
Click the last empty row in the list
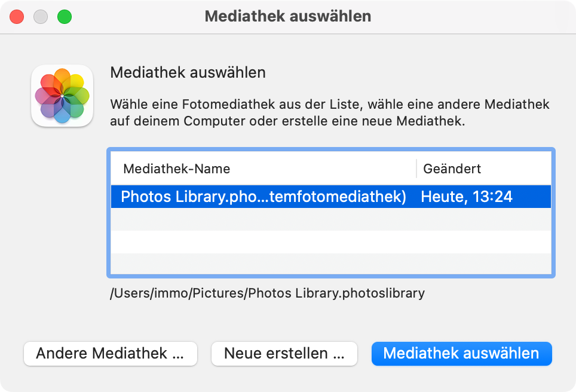331,264
